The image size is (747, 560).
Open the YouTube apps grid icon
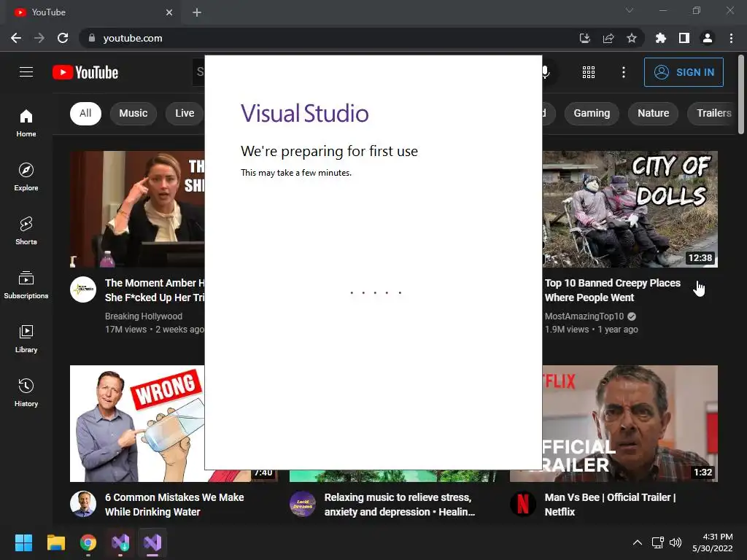(589, 72)
